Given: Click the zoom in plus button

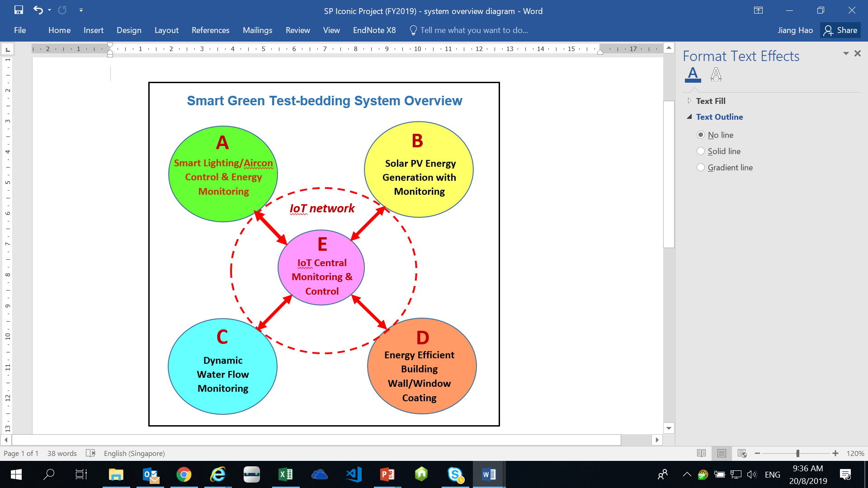Looking at the screenshot, I should point(835,453).
